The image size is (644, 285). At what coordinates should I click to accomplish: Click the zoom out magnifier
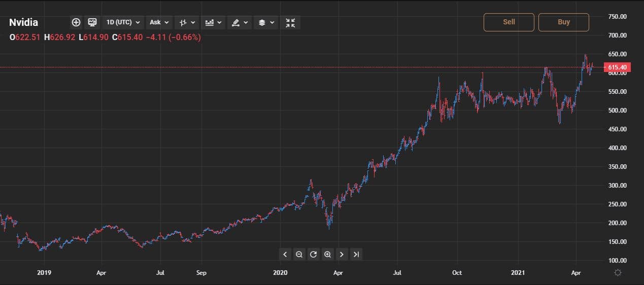click(x=299, y=255)
